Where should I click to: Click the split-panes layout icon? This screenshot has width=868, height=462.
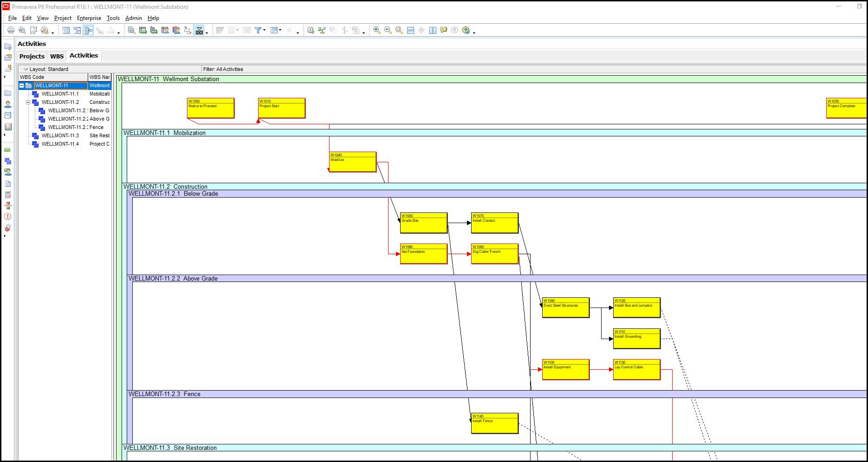pyautogui.click(x=410, y=30)
